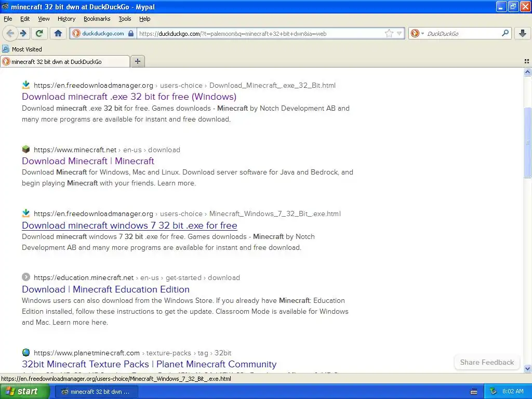
Task: Open the Bookmarks menu
Action: coord(97,19)
